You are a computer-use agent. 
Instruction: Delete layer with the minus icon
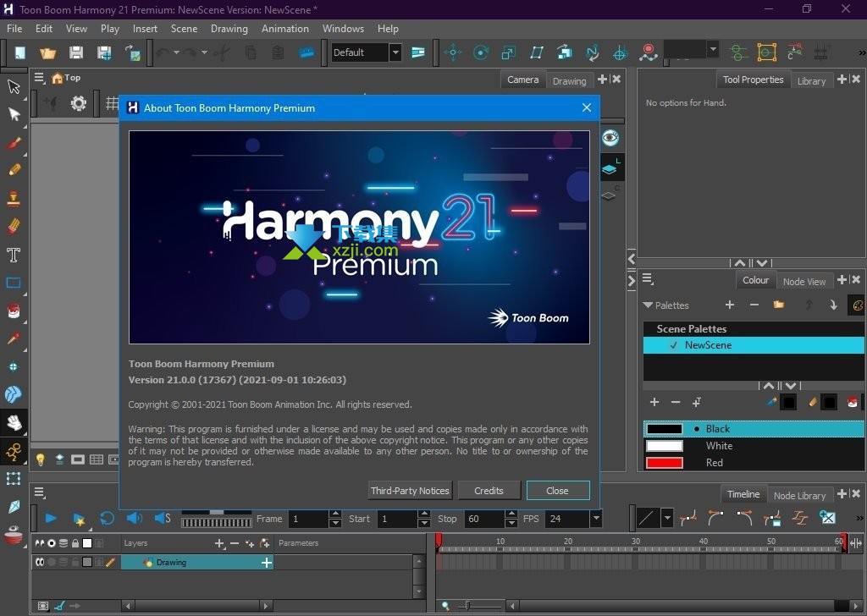pos(235,543)
